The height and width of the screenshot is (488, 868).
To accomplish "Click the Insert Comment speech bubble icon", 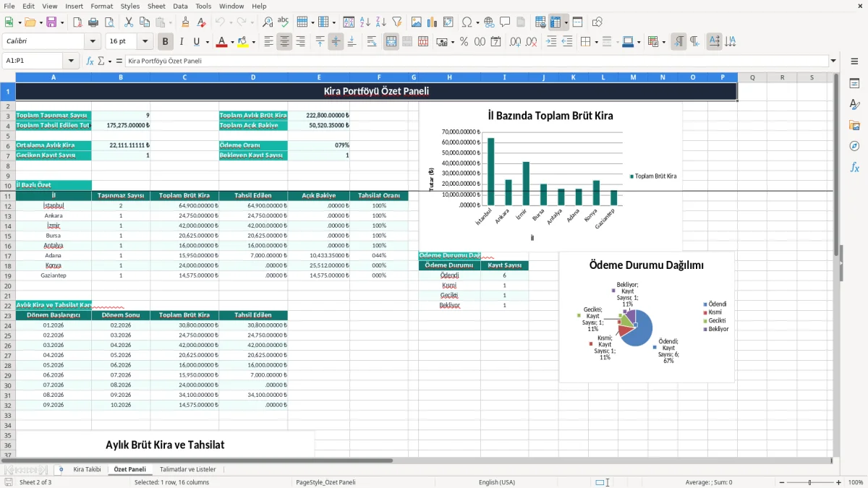I will click(x=505, y=22).
